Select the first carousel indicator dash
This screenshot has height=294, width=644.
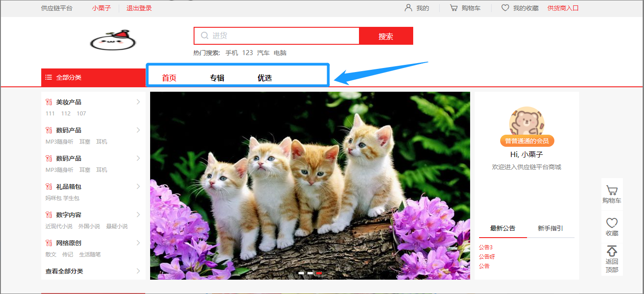tap(301, 273)
